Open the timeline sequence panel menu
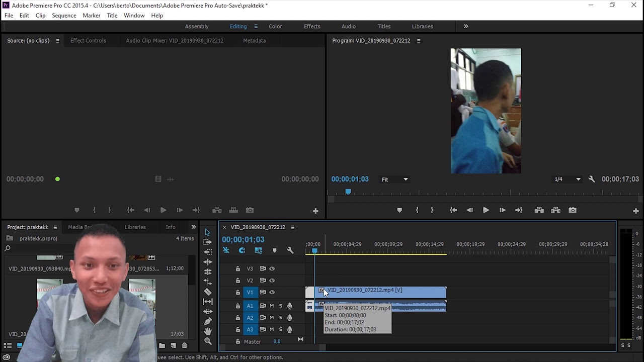Image resolution: width=644 pixels, height=362 pixels. pyautogui.click(x=292, y=227)
